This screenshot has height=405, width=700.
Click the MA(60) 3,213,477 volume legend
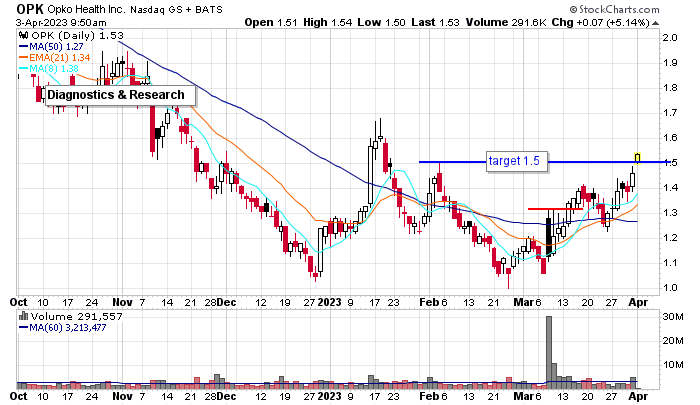coord(62,328)
